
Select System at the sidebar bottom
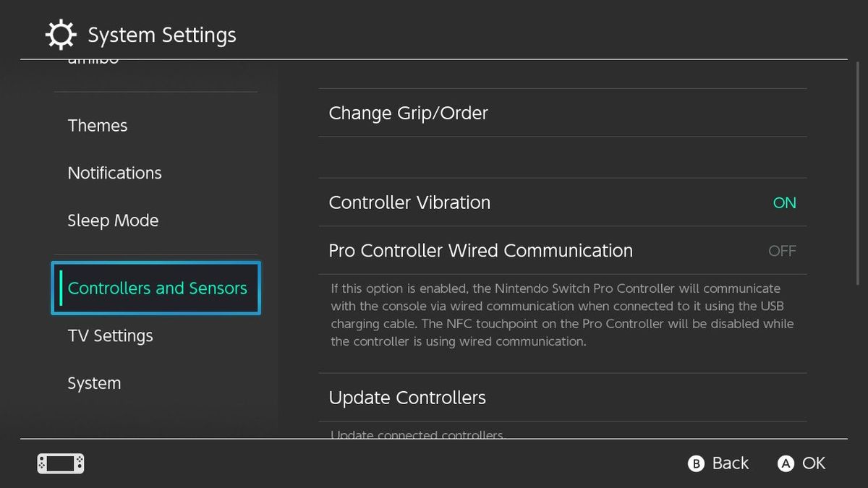[x=94, y=382]
